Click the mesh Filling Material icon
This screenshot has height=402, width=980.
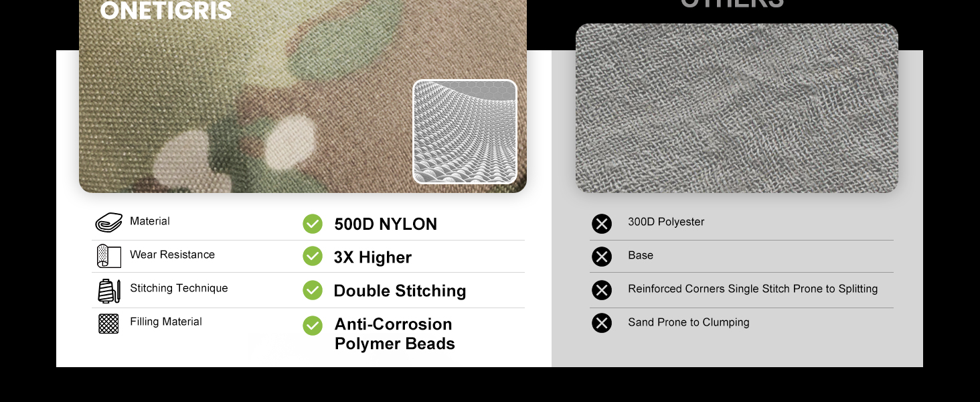(x=108, y=324)
